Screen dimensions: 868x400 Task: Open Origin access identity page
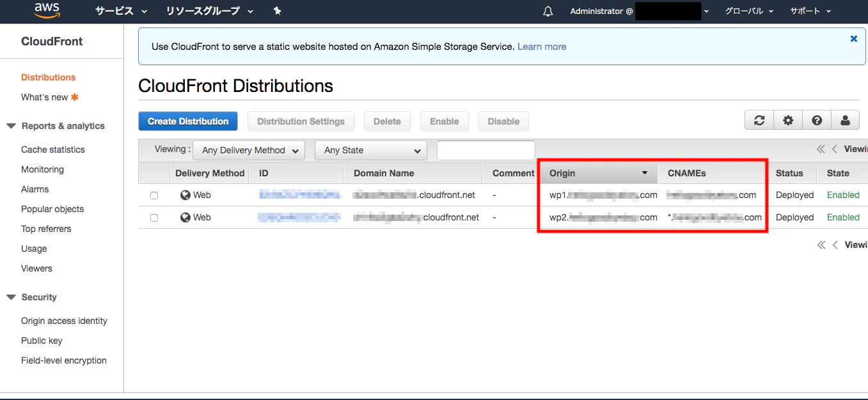pyautogui.click(x=64, y=321)
